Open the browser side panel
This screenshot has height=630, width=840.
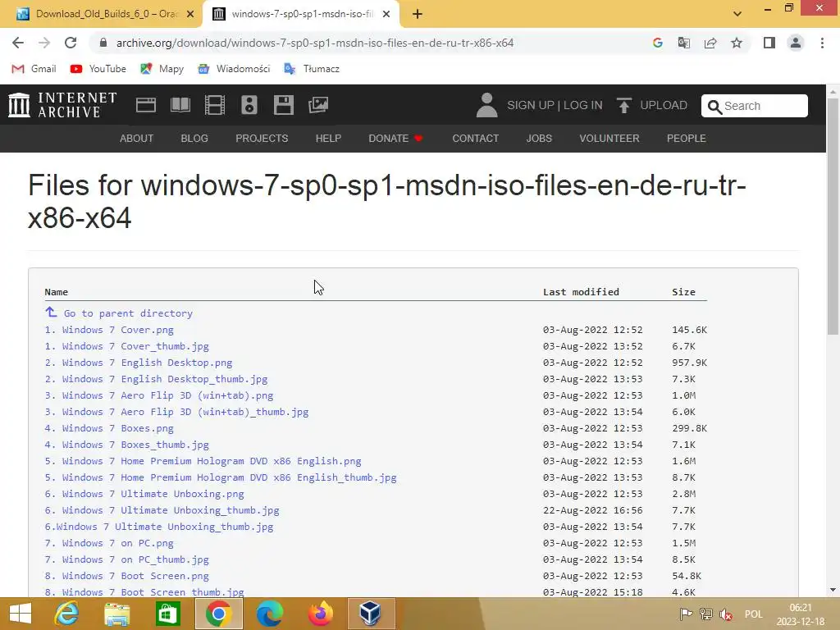pyautogui.click(x=769, y=43)
